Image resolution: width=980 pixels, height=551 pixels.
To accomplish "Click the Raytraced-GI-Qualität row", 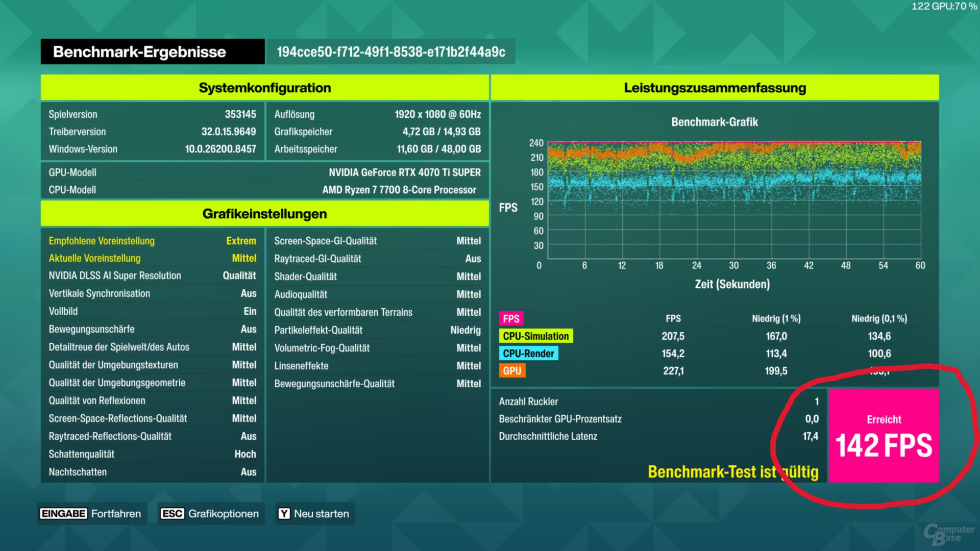I will coord(377,259).
